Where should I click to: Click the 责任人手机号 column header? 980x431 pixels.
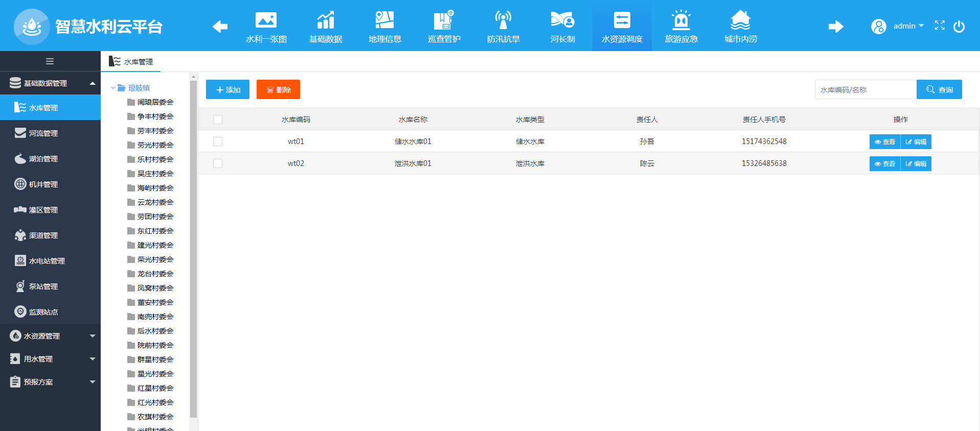point(764,119)
